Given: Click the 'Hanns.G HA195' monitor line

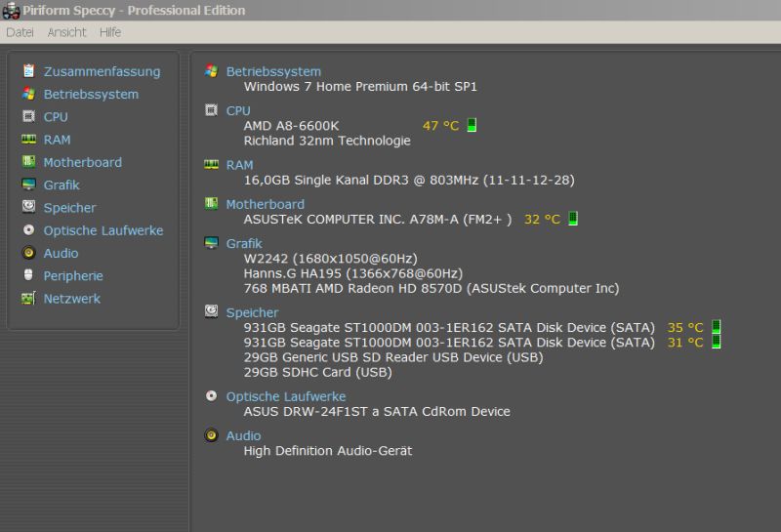Looking at the screenshot, I should (353, 274).
